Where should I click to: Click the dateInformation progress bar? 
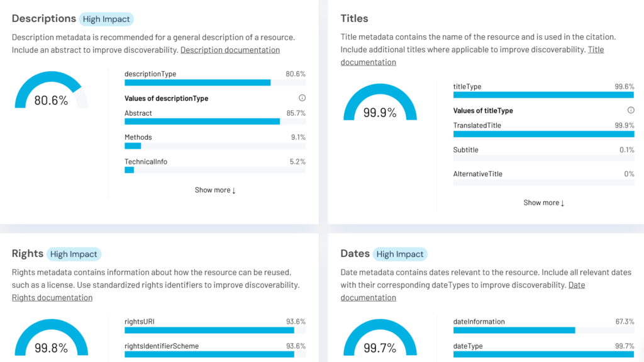pyautogui.click(x=544, y=330)
